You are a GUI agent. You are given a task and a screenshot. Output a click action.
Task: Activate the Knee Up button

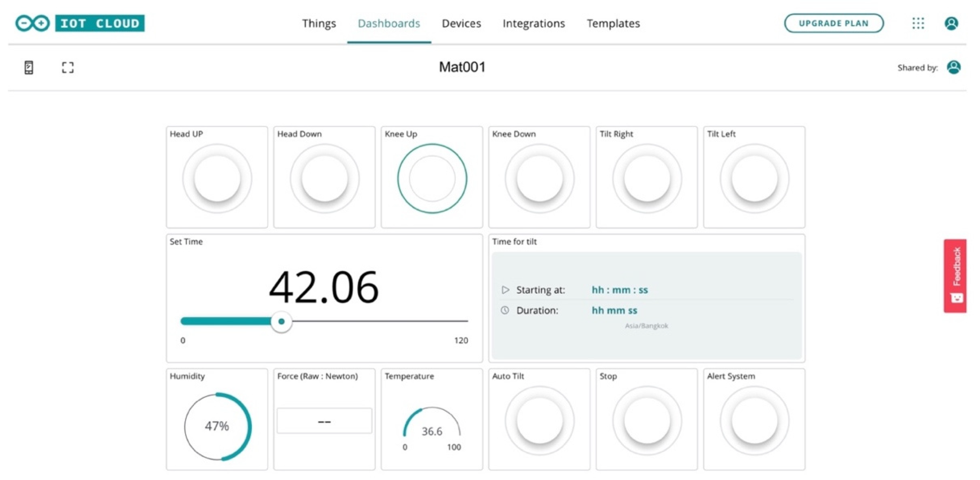tap(431, 178)
